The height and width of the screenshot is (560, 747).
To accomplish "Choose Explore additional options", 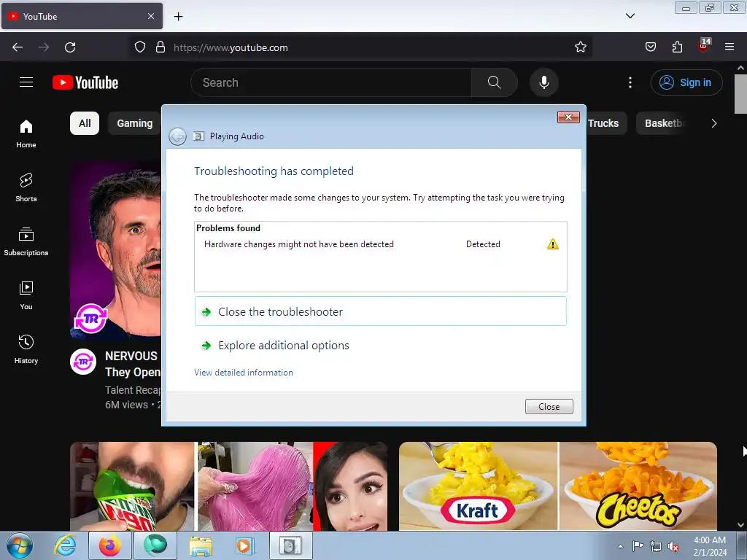I will (x=284, y=345).
